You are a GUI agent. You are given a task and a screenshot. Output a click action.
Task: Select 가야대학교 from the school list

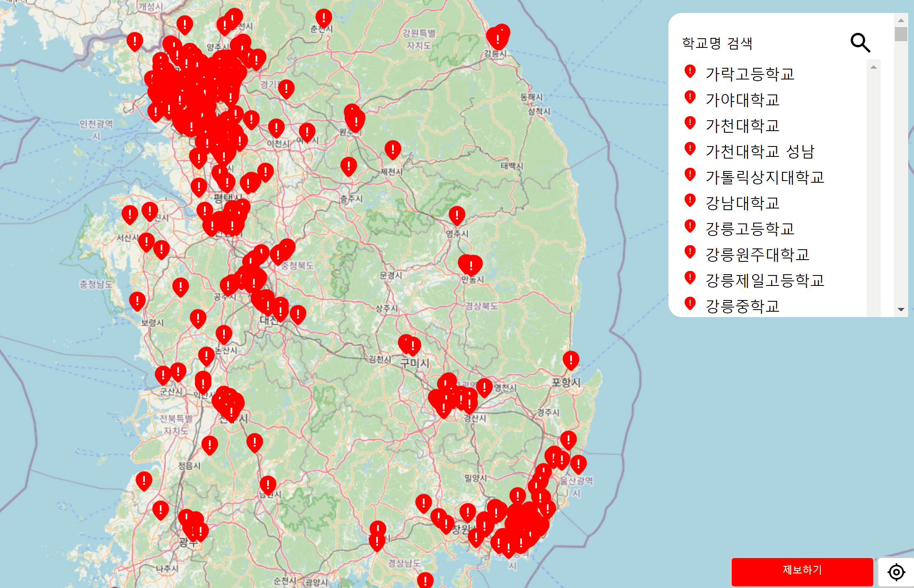(x=742, y=100)
